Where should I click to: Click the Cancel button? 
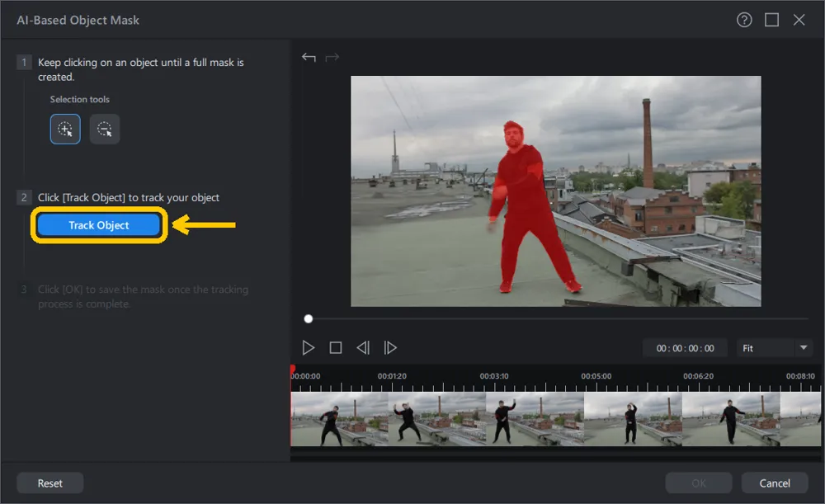(775, 483)
